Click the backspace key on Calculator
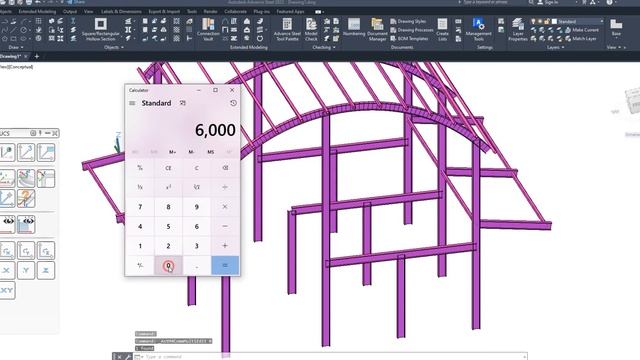Viewport: 640px width, 360px height. pos(225,168)
